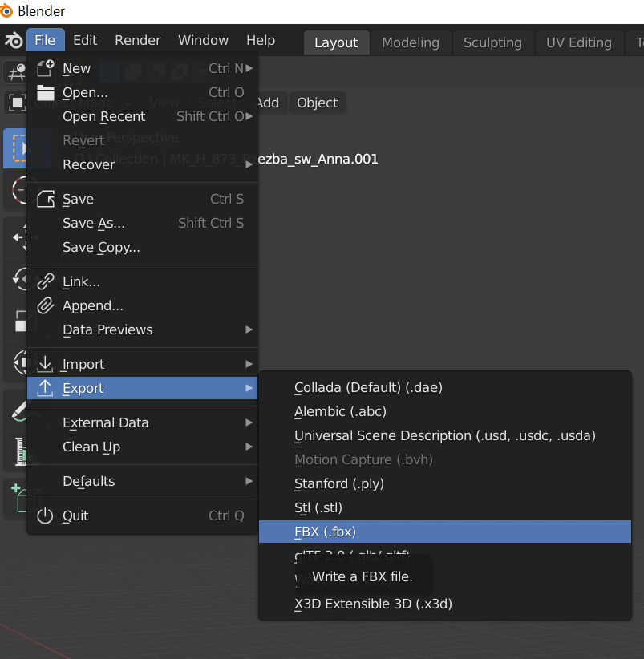Open the Window menu
Viewport: 644px width, 659px height.
pos(204,40)
